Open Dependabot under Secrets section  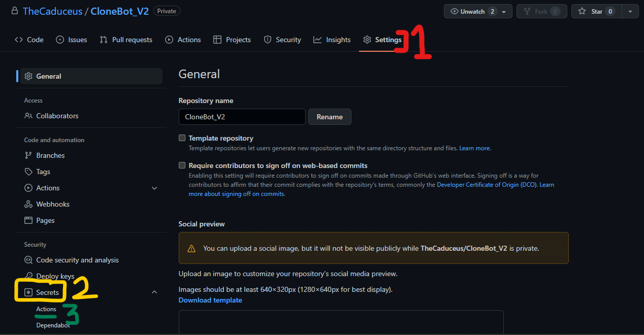[53, 325]
